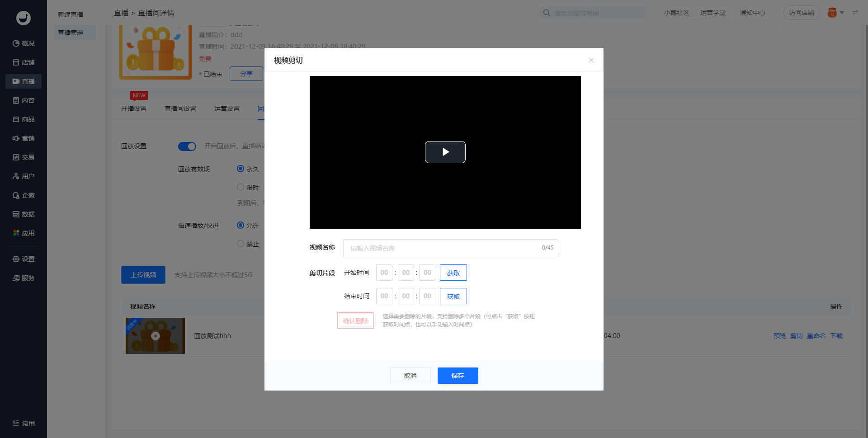The image size is (868, 438).
Task: Select 禁止 for speed playback
Action: (x=241, y=244)
